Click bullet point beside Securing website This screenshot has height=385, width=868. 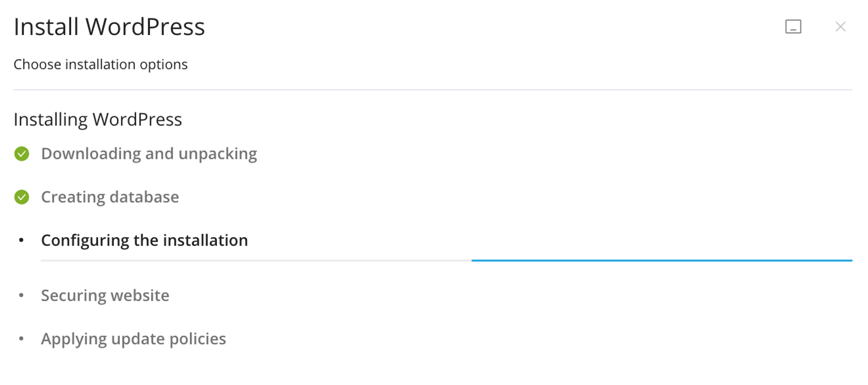click(21, 295)
